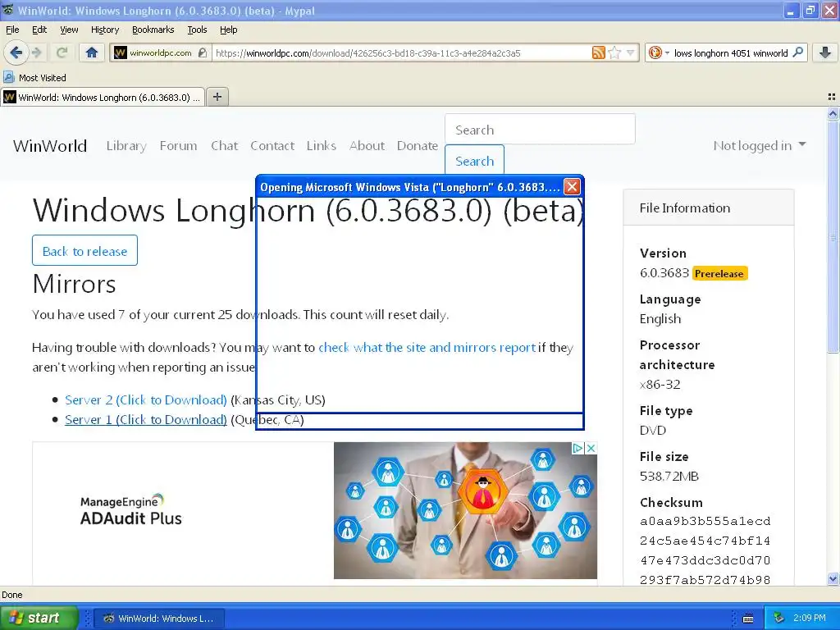Click the tab groups icon right of tabs
This screenshot has height=630, width=840.
click(832, 97)
